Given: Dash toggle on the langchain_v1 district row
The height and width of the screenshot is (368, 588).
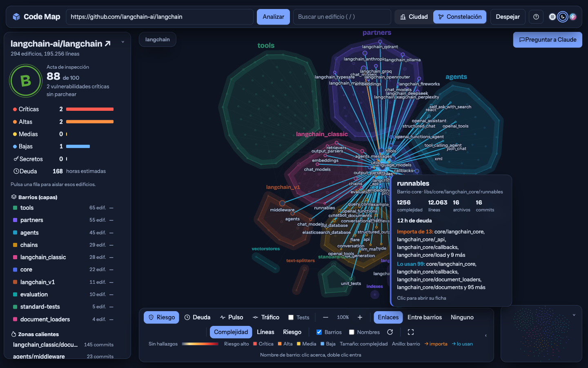Looking at the screenshot, I should 111,282.
